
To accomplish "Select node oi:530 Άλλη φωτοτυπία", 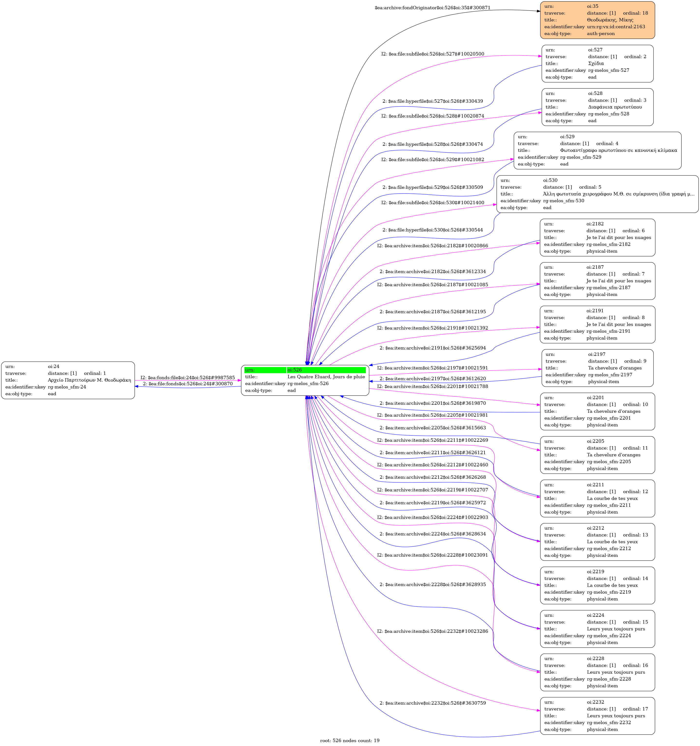I will [x=597, y=194].
